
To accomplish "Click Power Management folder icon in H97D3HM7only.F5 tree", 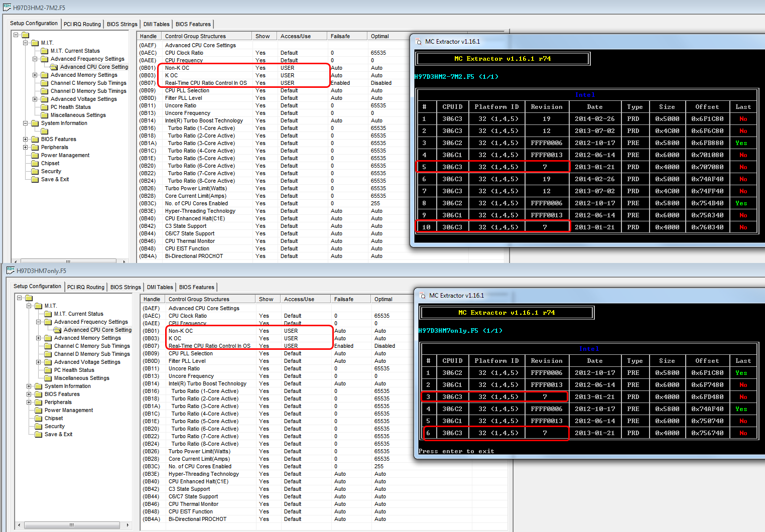I will pos(39,410).
